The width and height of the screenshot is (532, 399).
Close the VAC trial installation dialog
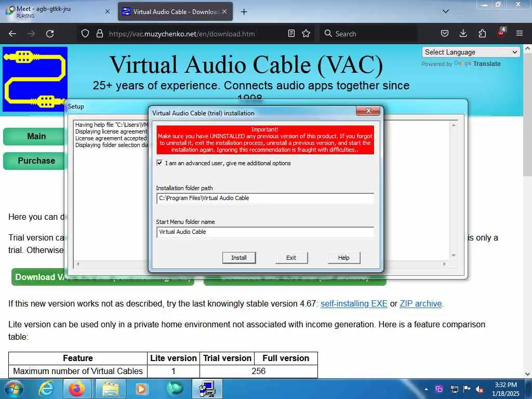368,111
